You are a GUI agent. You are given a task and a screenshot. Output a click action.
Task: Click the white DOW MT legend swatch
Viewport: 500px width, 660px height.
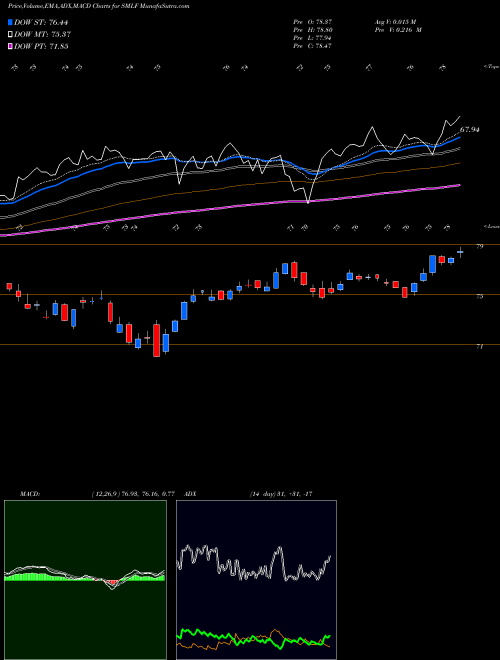click(11, 35)
